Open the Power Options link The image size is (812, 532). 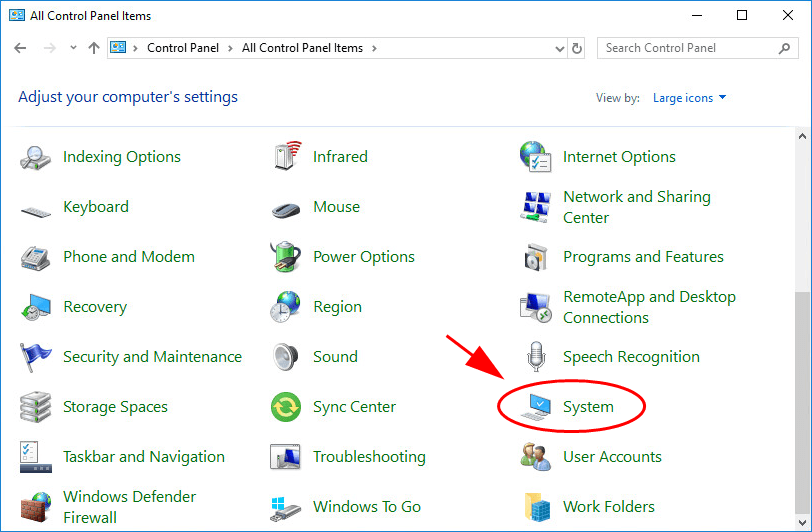(364, 257)
